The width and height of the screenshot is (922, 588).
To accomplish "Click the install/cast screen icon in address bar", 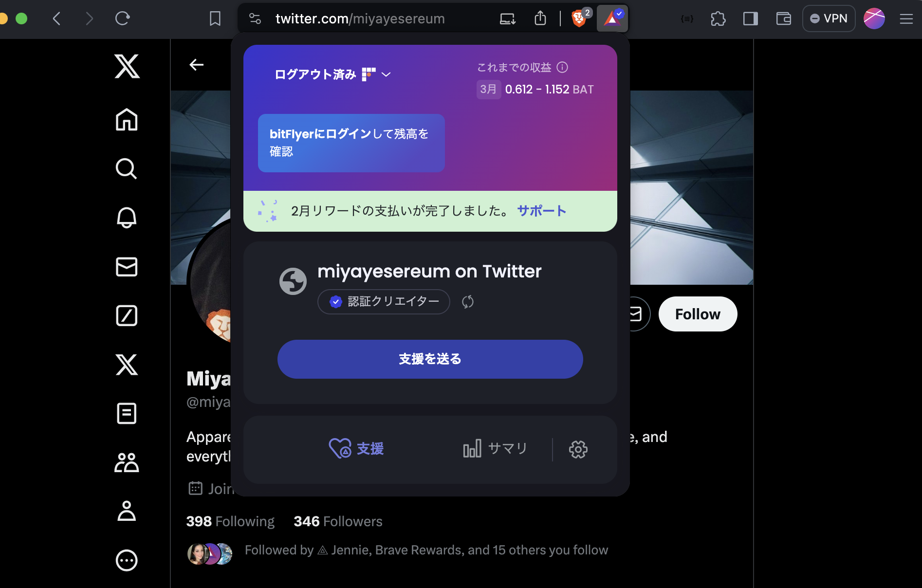I will click(x=508, y=19).
